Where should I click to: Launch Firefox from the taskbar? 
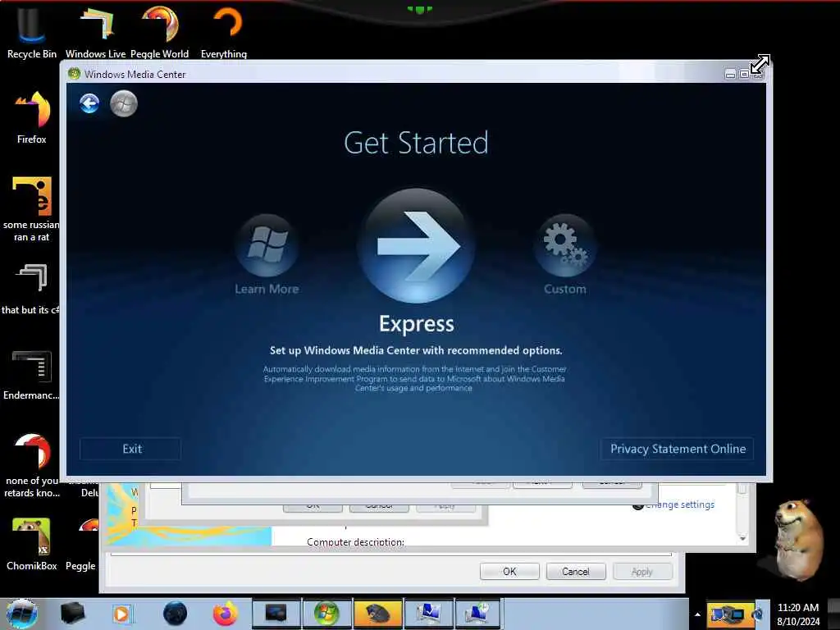pos(225,614)
